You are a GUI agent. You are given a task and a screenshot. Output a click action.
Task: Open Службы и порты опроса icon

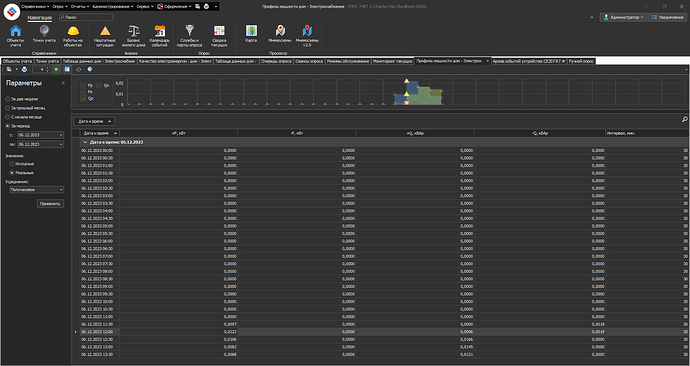pyautogui.click(x=190, y=31)
